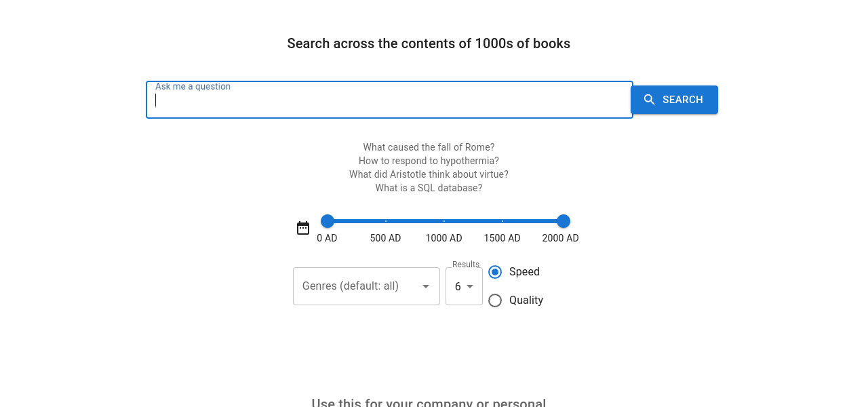Jump the slider to 1500 AD mark
The image size is (868, 407).
502,221
